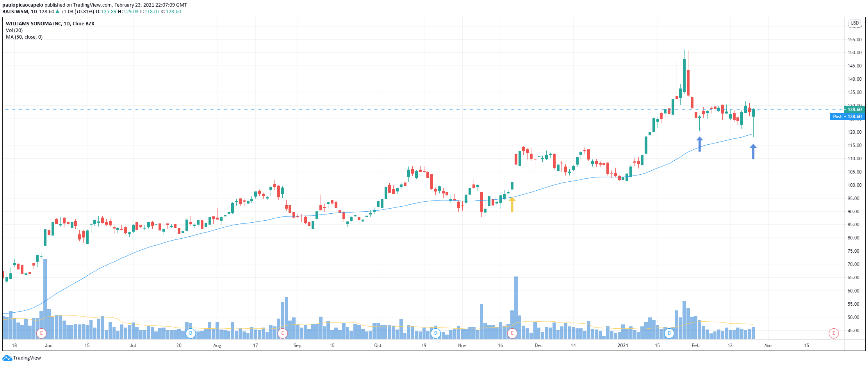868x365 pixels.
Task: Click the blue Post market label
Action: click(837, 117)
